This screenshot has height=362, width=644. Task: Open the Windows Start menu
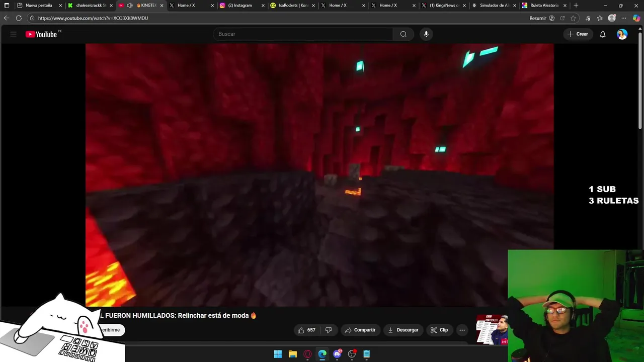coord(278,354)
